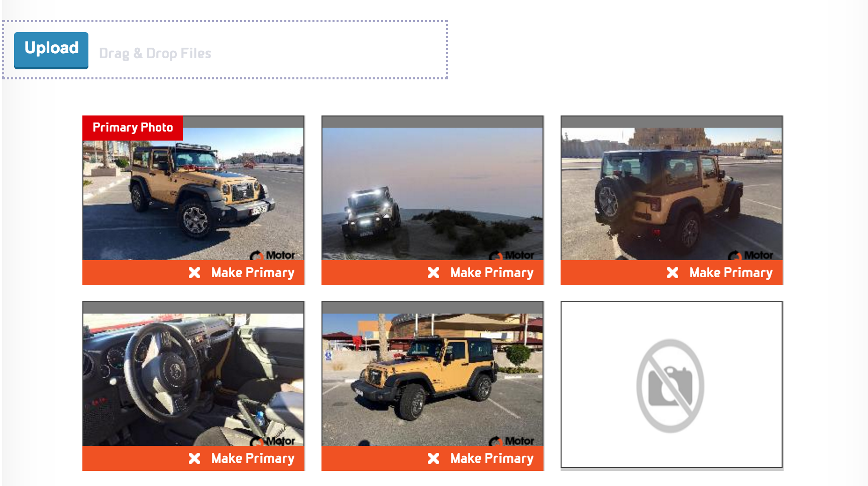The image size is (868, 486).
Task: Open the steering wheel interior thumbnail
Action: point(193,380)
